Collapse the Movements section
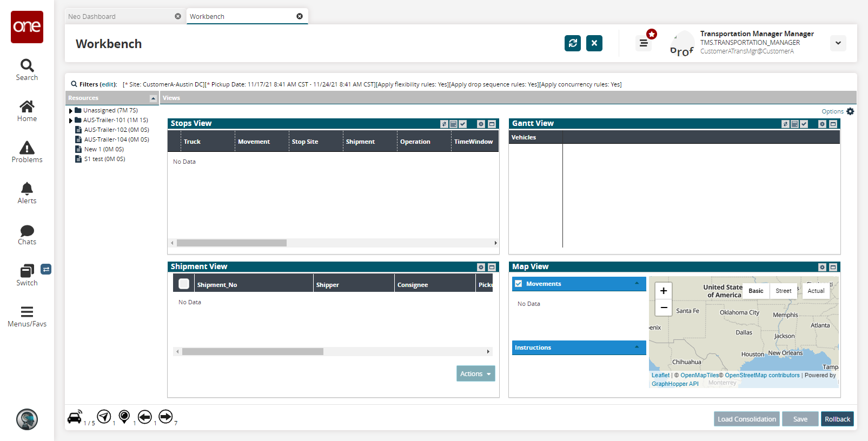Screen dimensions: 868x441 pyautogui.click(x=637, y=283)
